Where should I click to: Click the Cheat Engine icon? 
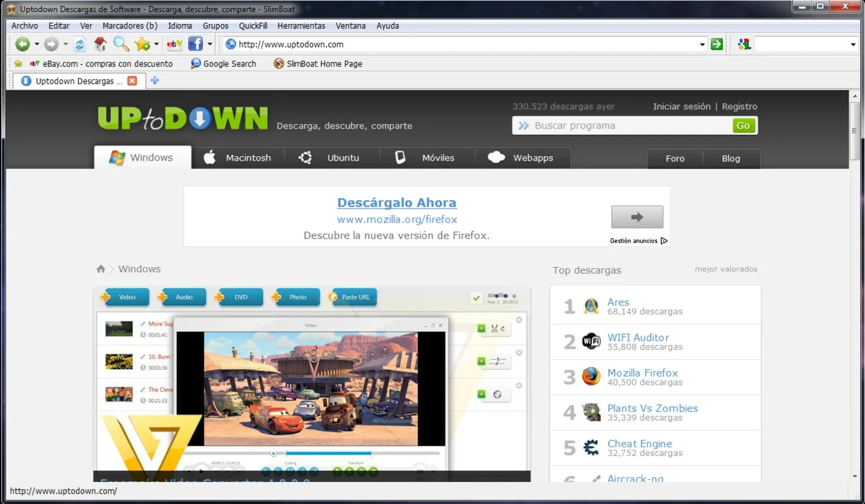[x=591, y=447]
